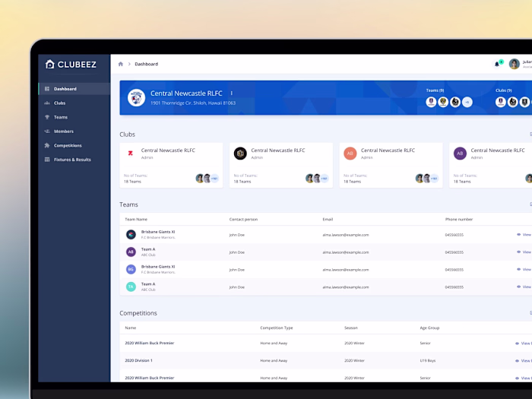Select Competitions in the sidebar
This screenshot has height=399, width=532.
tap(74, 146)
